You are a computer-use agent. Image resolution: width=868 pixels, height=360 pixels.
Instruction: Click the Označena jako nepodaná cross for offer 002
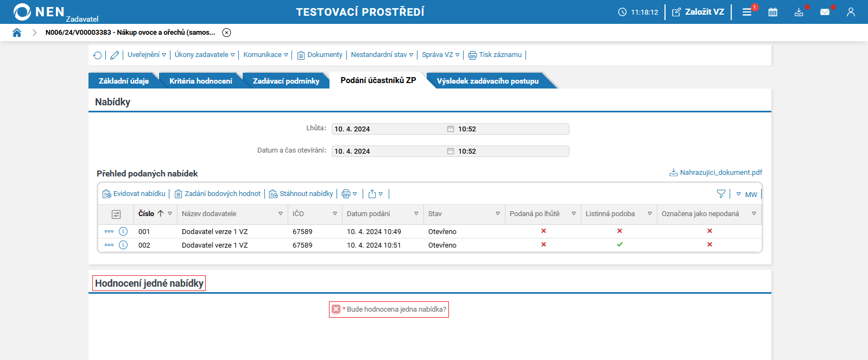pos(709,244)
